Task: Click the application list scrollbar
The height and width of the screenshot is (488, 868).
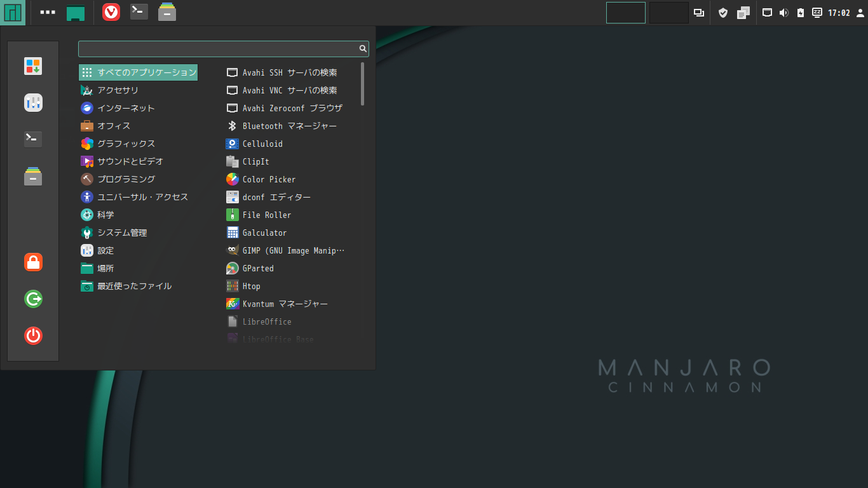Action: 363,83
